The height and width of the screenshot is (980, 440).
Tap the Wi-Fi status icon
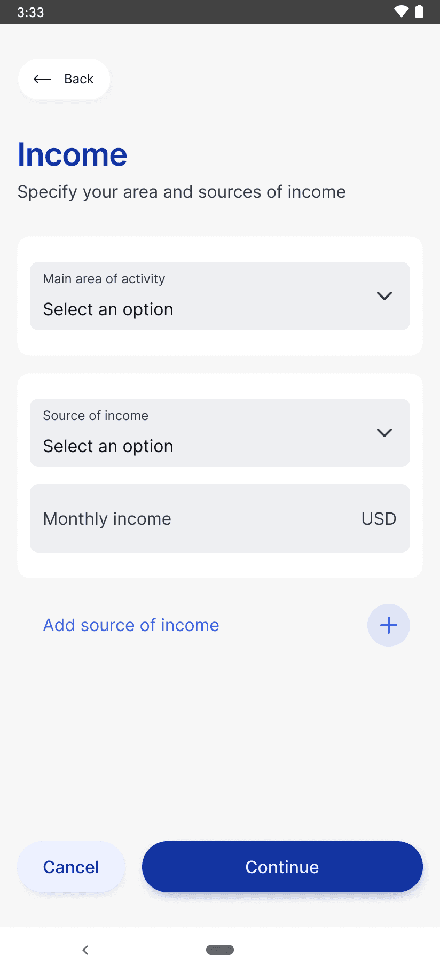click(x=401, y=12)
